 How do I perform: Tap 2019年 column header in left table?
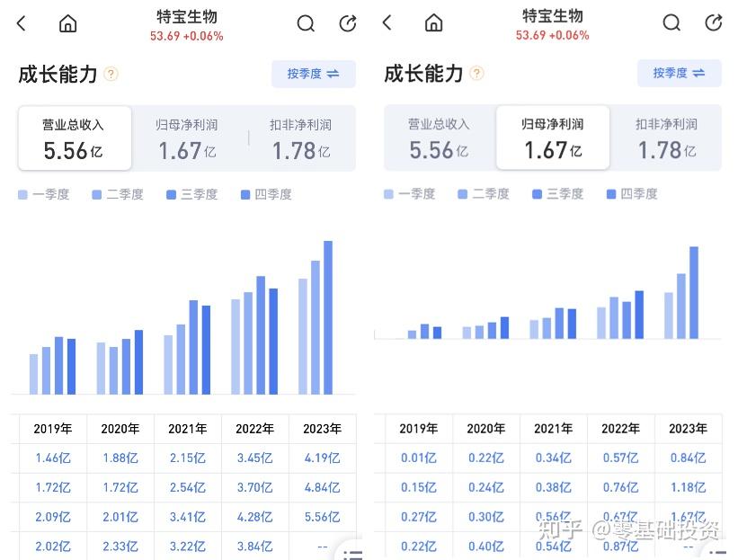tap(53, 429)
